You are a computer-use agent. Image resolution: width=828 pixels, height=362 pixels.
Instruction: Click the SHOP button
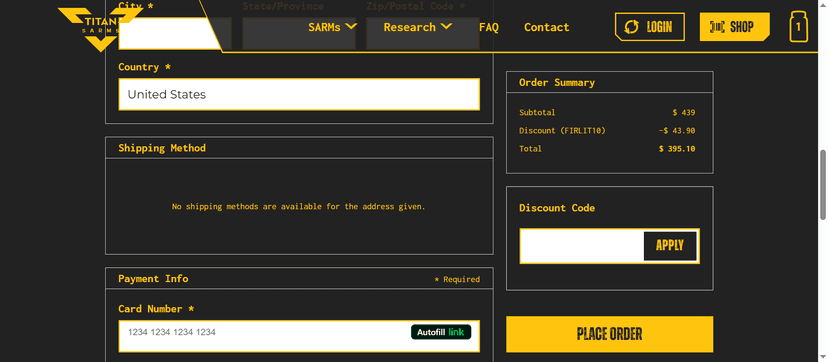click(x=734, y=27)
